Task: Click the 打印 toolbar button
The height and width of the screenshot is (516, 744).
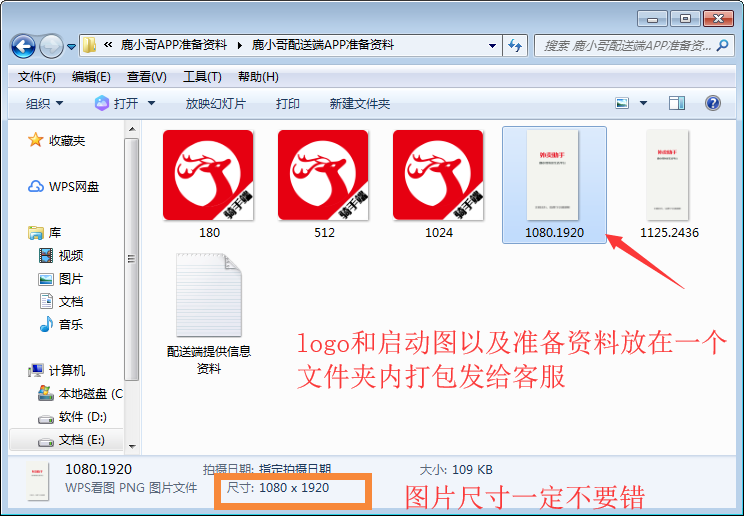Action: click(x=288, y=103)
